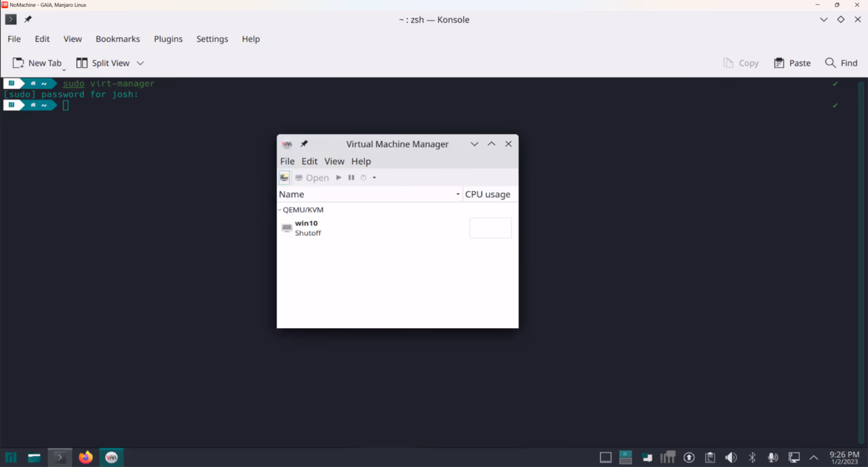Viewport: 868px width, 467px height.
Task: Open the Bookmarks menu in Konsole
Action: (117, 39)
